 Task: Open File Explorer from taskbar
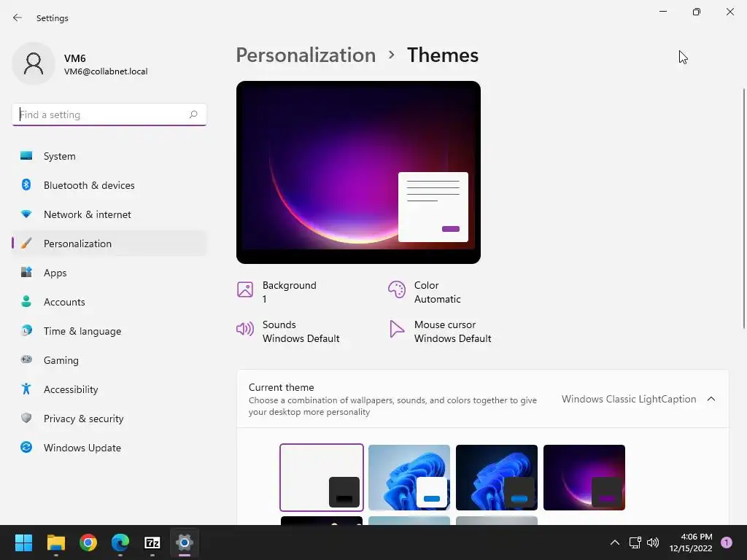click(x=55, y=542)
